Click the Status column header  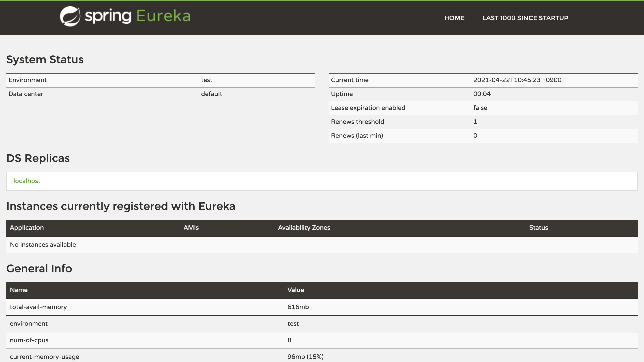click(x=539, y=228)
